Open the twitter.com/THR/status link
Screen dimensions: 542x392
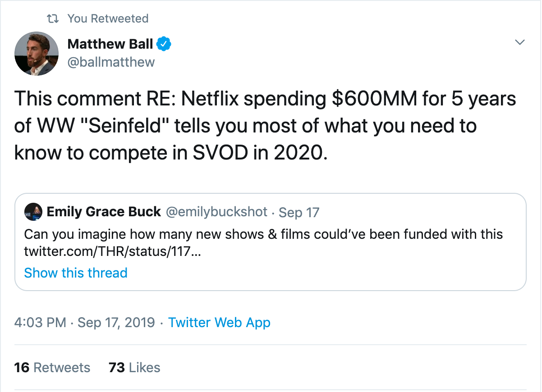click(x=112, y=252)
